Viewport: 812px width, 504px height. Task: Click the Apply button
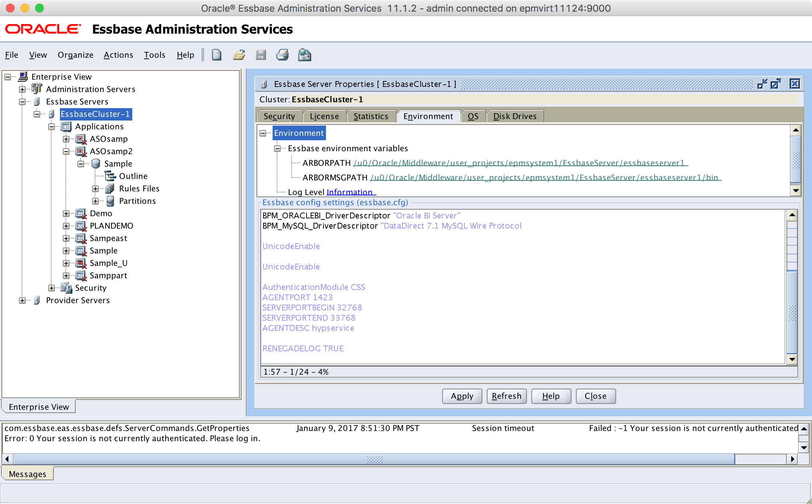(462, 396)
